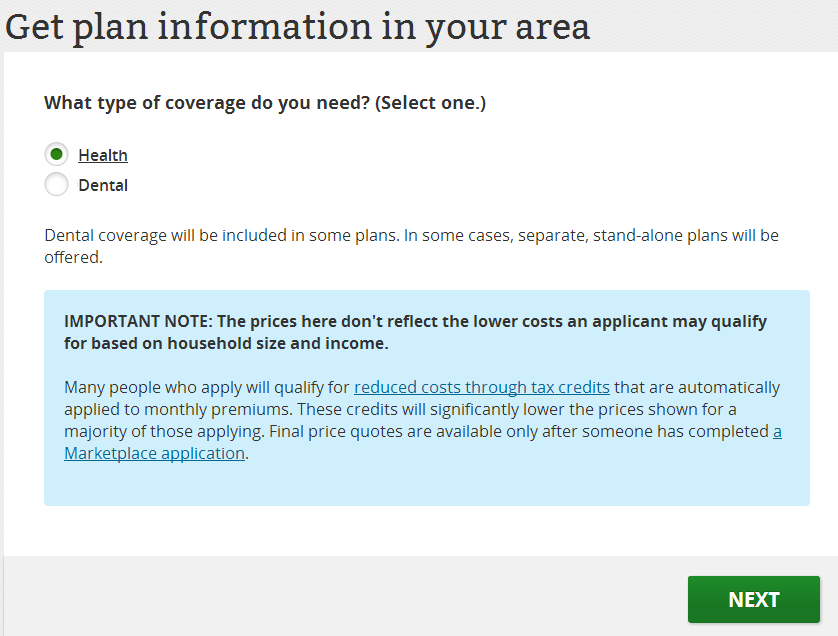Click the bold IMPORTANT NOTE text
This screenshot has width=838, height=636.
[x=415, y=332]
